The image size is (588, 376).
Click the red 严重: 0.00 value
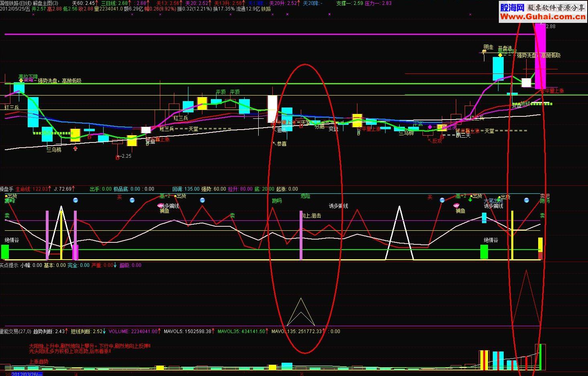102,265
